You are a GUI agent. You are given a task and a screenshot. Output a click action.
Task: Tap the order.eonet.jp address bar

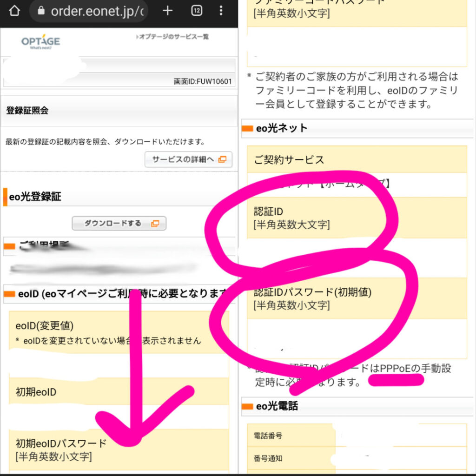click(x=89, y=11)
